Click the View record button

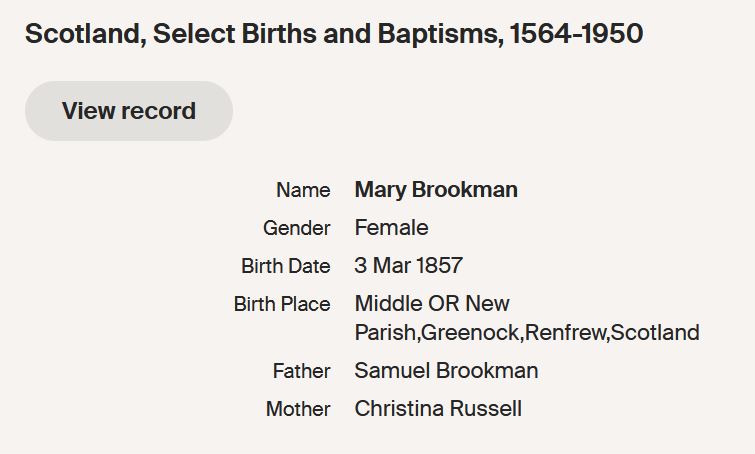point(129,111)
